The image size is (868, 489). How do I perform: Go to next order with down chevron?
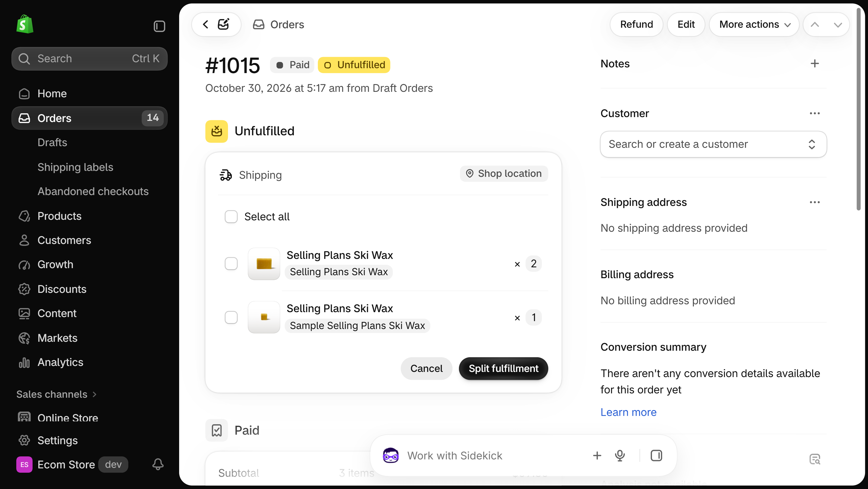(838, 24)
